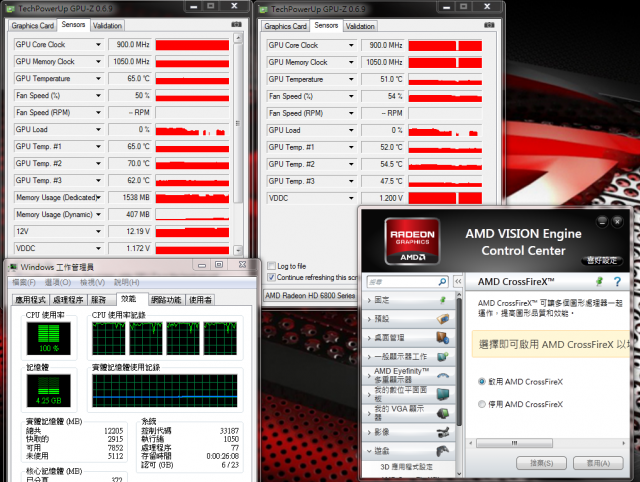Viewport: 640px width, 482px height.
Task: Click the Task Manager title bar icon
Action: (x=13, y=267)
